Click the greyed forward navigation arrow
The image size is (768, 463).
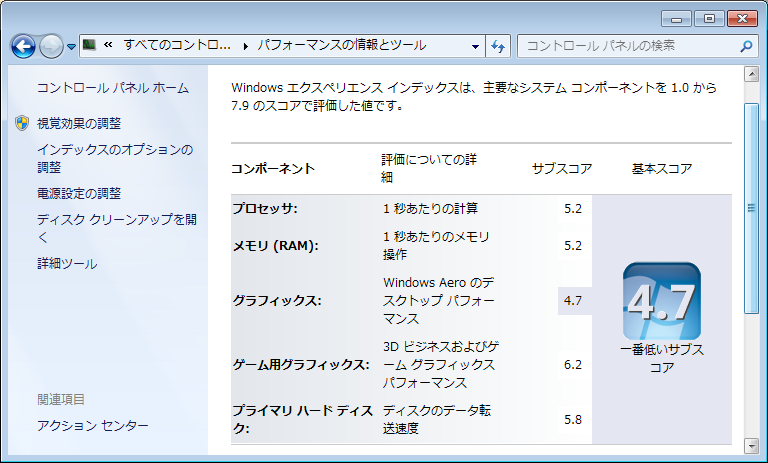click(51, 47)
